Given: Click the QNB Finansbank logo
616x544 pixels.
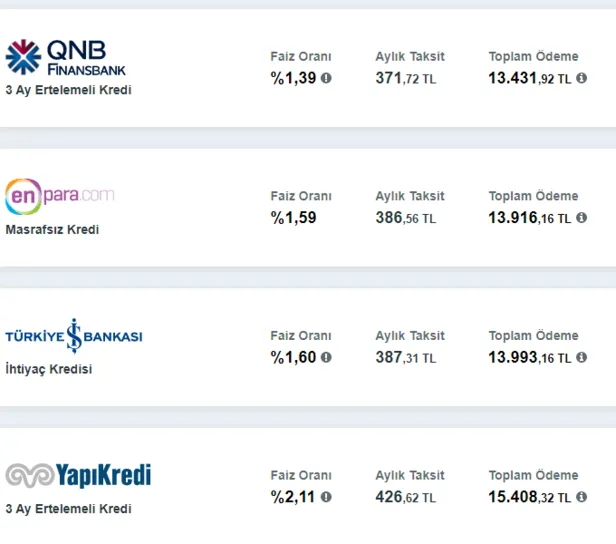Looking at the screenshot, I should click(x=66, y=57).
